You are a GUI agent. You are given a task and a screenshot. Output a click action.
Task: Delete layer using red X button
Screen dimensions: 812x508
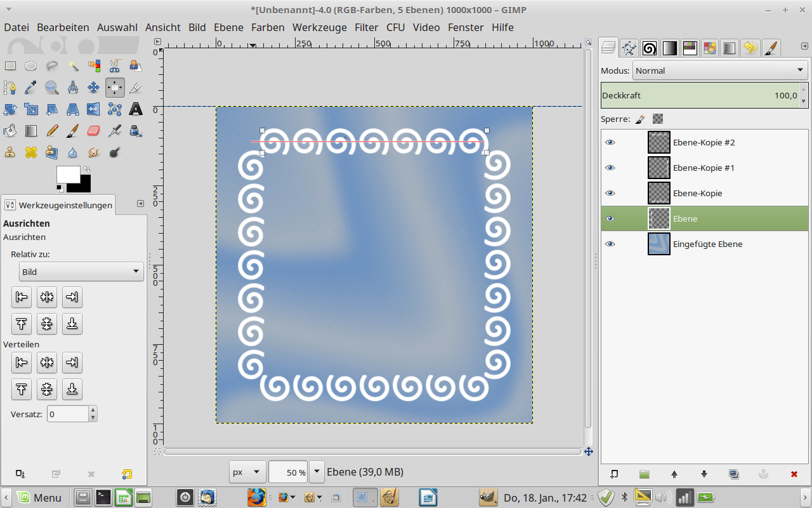point(794,474)
